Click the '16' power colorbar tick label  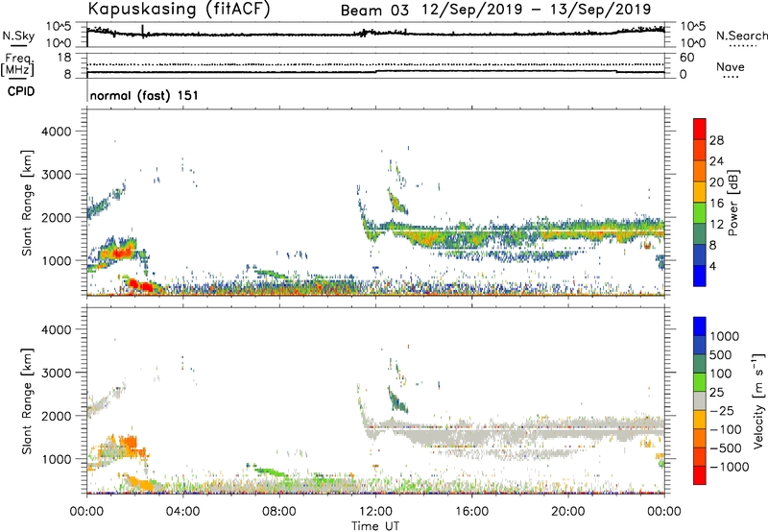[716, 204]
